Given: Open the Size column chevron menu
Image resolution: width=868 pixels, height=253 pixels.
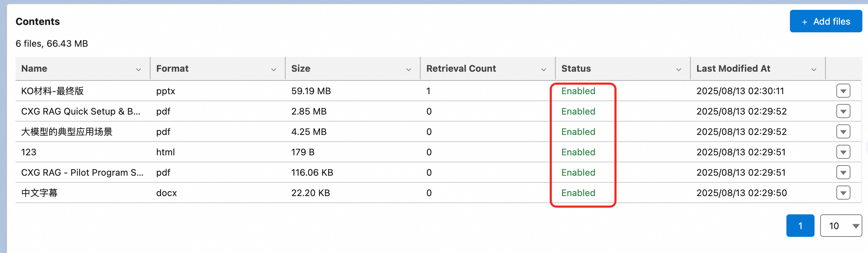Looking at the screenshot, I should point(409,70).
